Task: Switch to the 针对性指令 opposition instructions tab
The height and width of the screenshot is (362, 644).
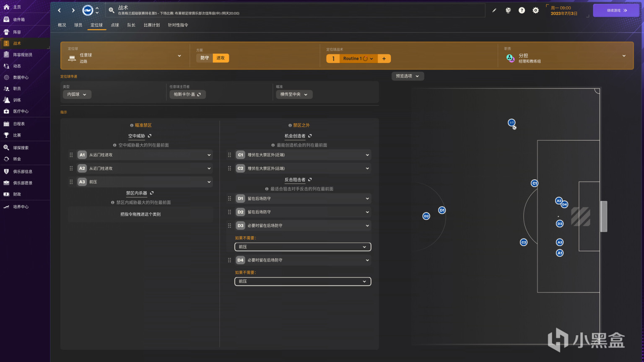Action: [178, 25]
